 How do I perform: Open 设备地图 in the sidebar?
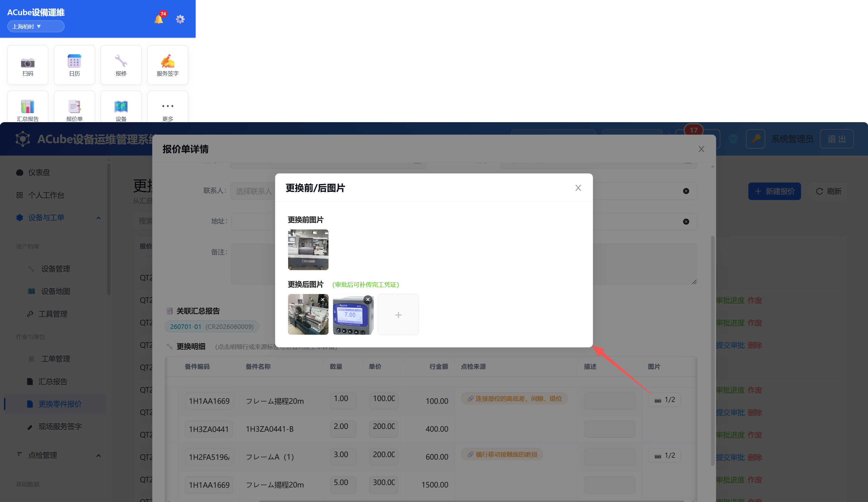click(56, 291)
